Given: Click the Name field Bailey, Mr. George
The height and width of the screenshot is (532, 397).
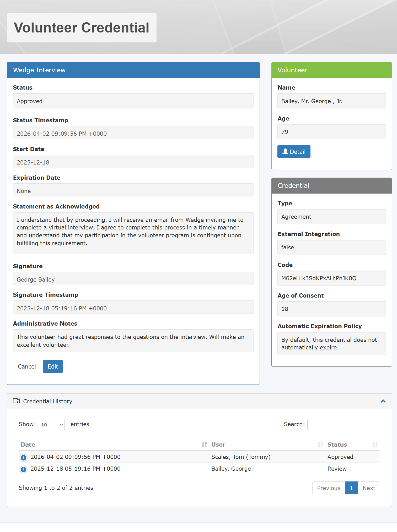Looking at the screenshot, I should coord(332,101).
